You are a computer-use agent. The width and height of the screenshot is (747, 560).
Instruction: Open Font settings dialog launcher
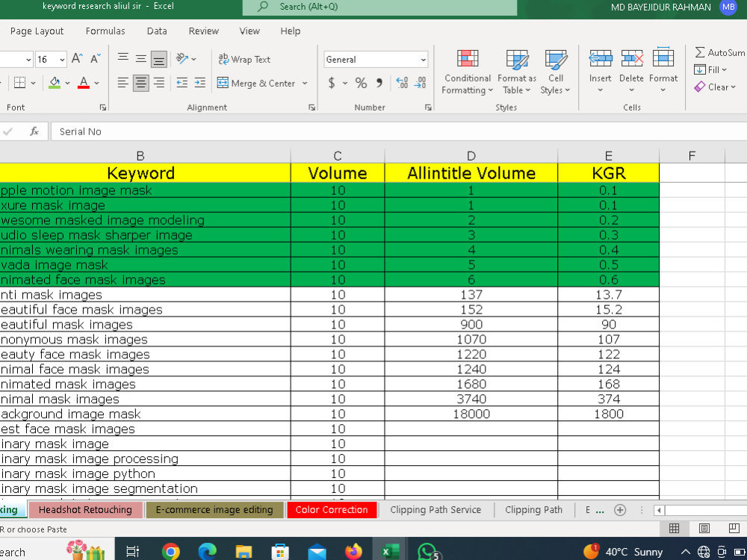[x=103, y=108]
